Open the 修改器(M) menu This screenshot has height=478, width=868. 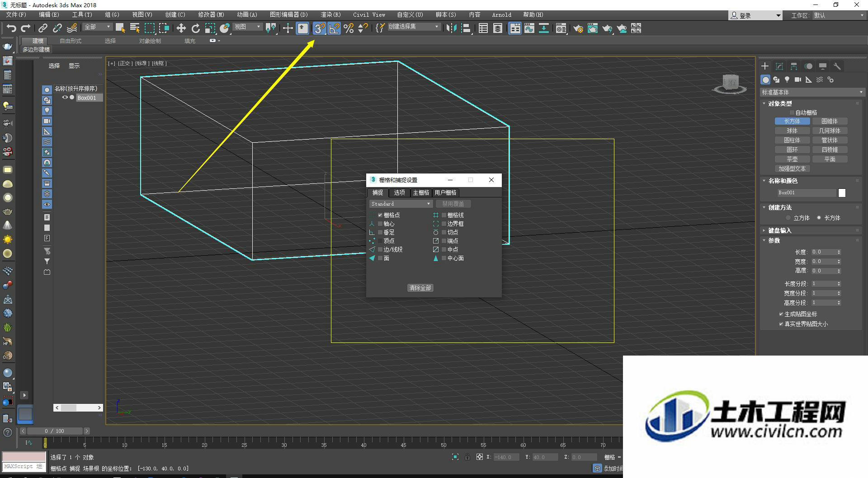tap(211, 15)
